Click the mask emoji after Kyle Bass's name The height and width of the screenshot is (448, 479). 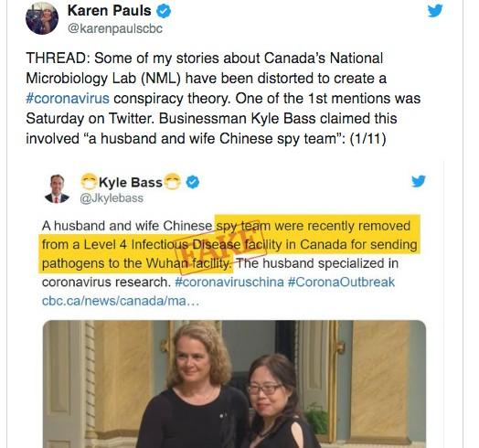point(173,182)
